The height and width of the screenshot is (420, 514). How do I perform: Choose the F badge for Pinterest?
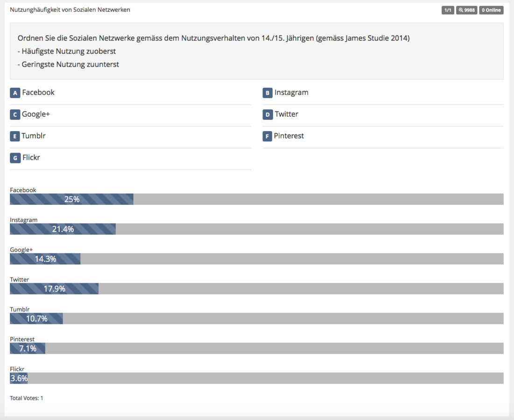268,136
